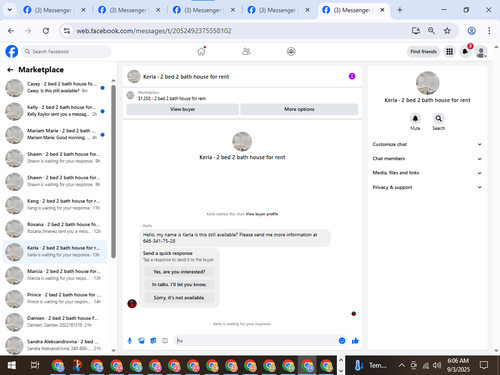Open the Windows Start menu
Screen dimensions: 500x375
click(x=12, y=366)
